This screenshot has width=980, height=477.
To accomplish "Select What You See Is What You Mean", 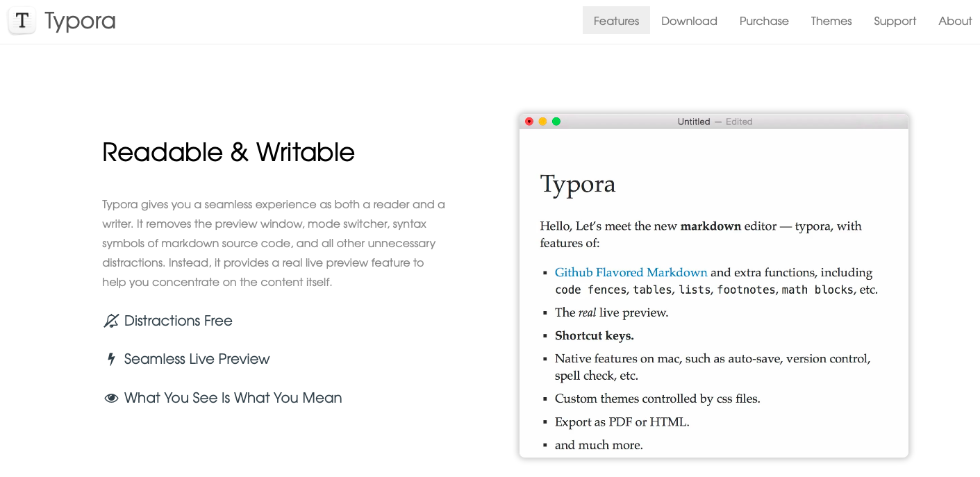I will 233,398.
